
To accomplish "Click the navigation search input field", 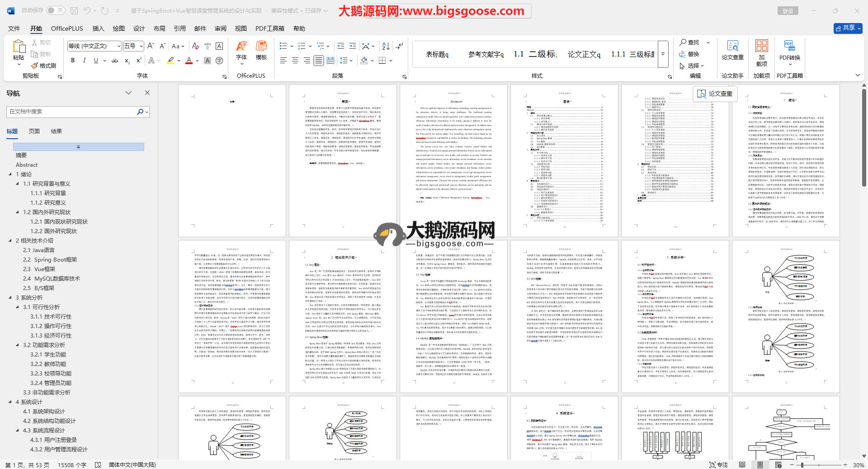I will [x=72, y=112].
